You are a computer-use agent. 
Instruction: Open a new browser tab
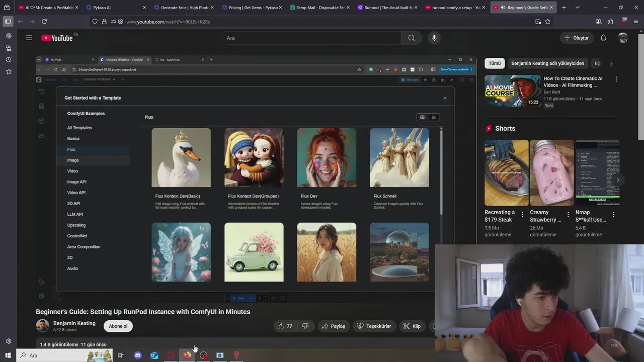point(564,8)
